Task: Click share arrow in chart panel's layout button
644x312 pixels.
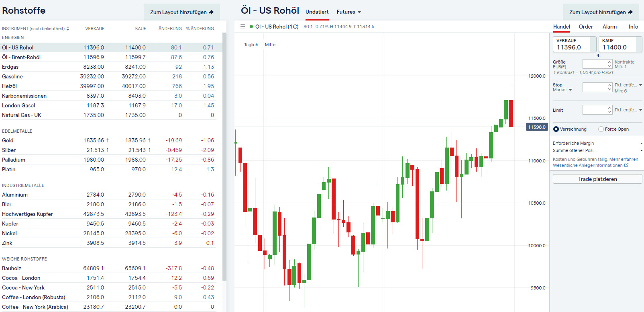Action: tap(630, 12)
